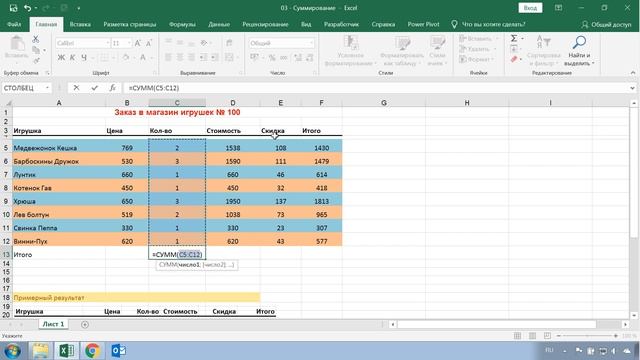Click the zoom slider in status bar
640x360 pixels.
587,336
